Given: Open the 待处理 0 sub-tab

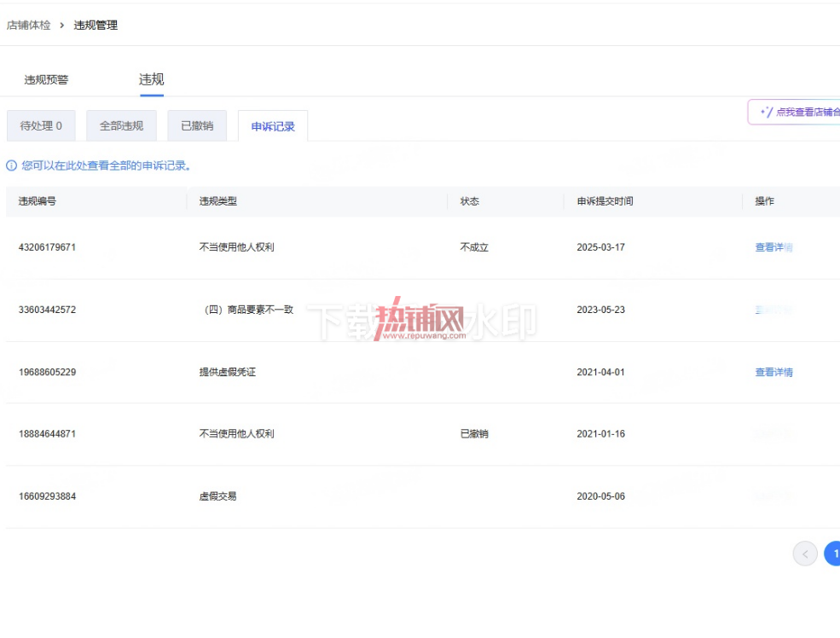Looking at the screenshot, I should pos(41,126).
